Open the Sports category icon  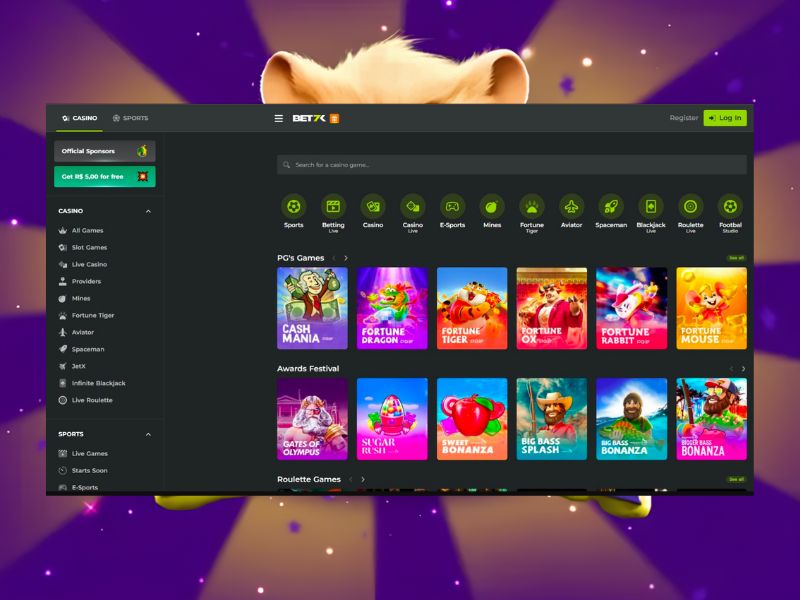click(x=293, y=207)
